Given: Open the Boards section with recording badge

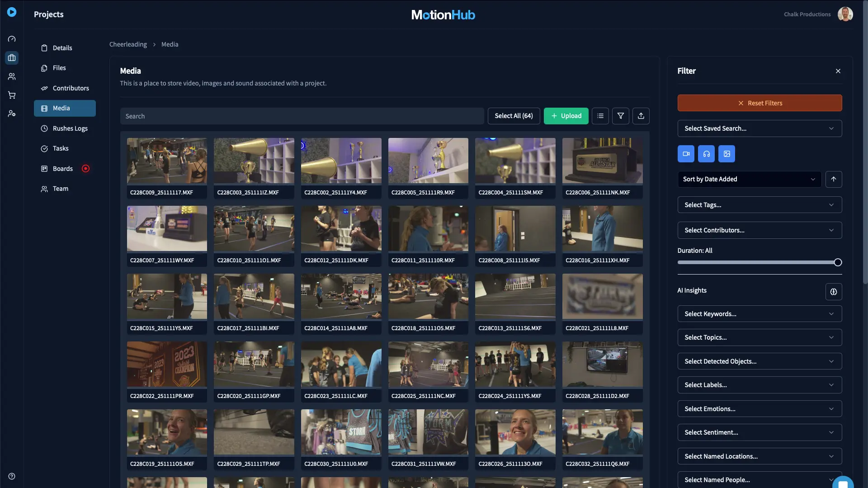Looking at the screenshot, I should [62, 168].
